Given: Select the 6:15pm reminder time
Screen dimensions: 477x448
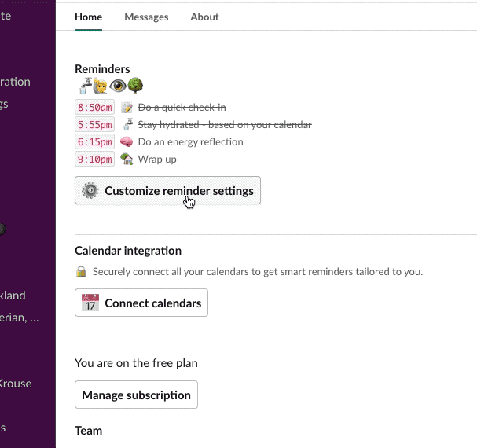Looking at the screenshot, I should (94, 141).
